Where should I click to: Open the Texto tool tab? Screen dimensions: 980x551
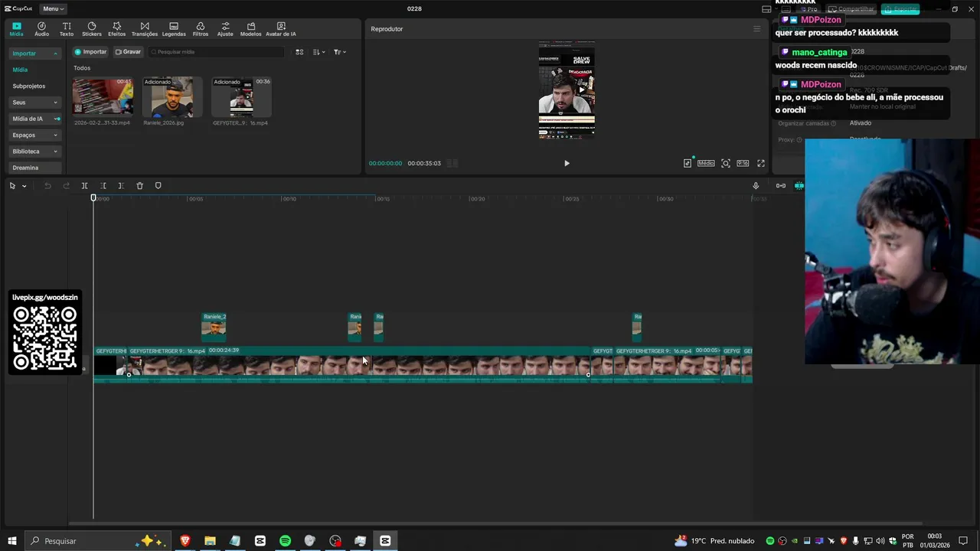(x=67, y=29)
